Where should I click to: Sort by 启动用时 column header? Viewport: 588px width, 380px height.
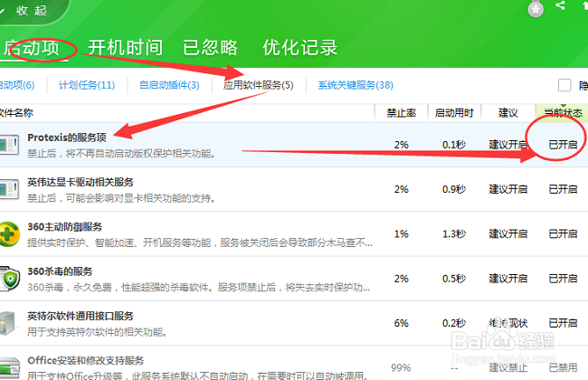coord(454,113)
